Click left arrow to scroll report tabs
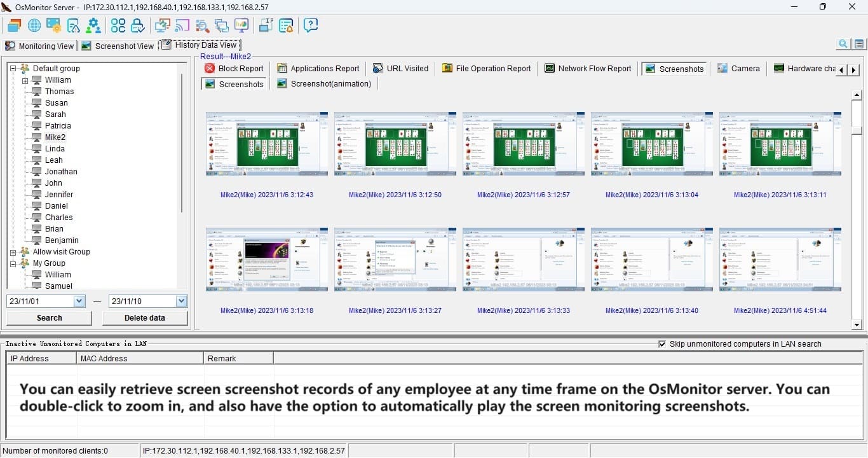 (842, 70)
